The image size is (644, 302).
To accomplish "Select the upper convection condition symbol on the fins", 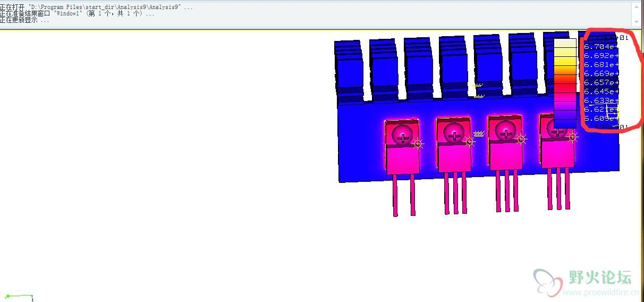I will [x=478, y=86].
